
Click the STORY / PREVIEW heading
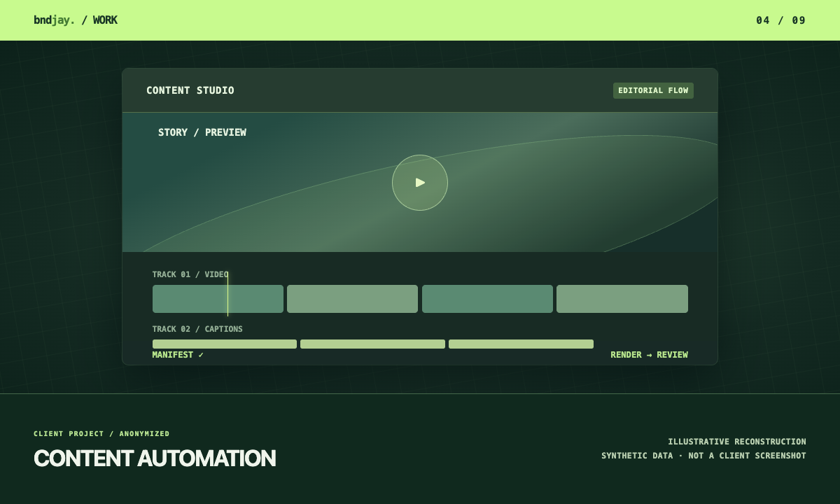[x=202, y=132]
